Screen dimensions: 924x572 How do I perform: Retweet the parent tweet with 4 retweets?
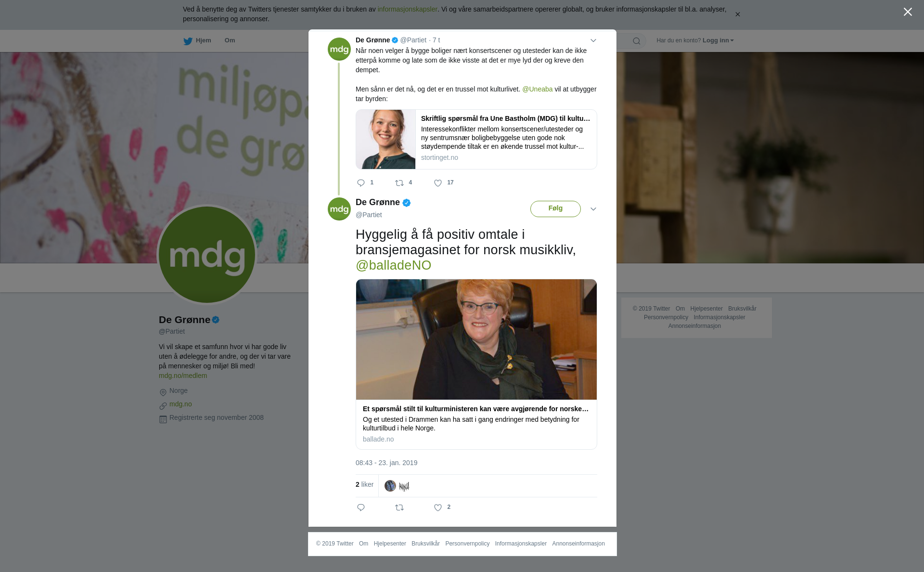coord(399,183)
